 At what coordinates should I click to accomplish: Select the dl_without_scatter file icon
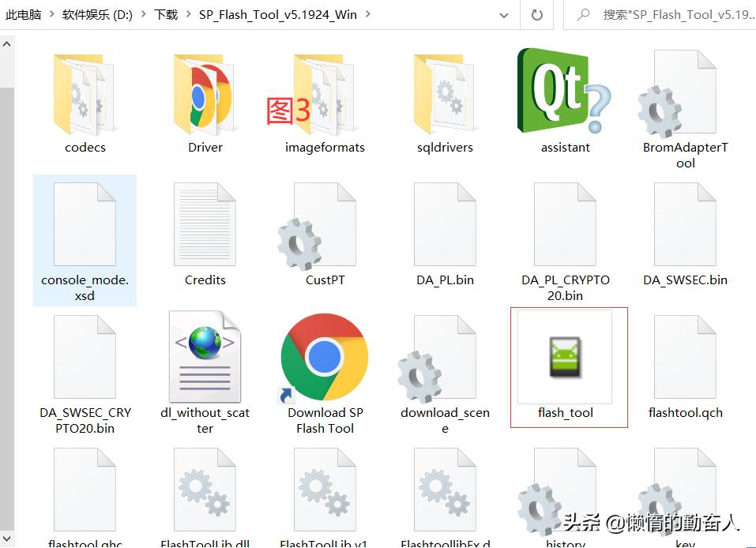click(205, 357)
